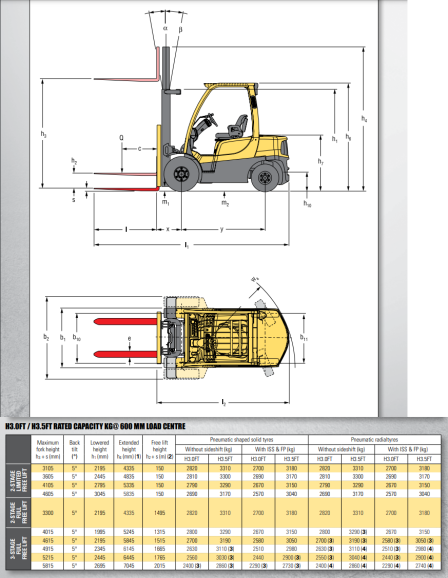Select the Maximum fork height column header
This screenshot has height=578, width=448.
pos(48,449)
